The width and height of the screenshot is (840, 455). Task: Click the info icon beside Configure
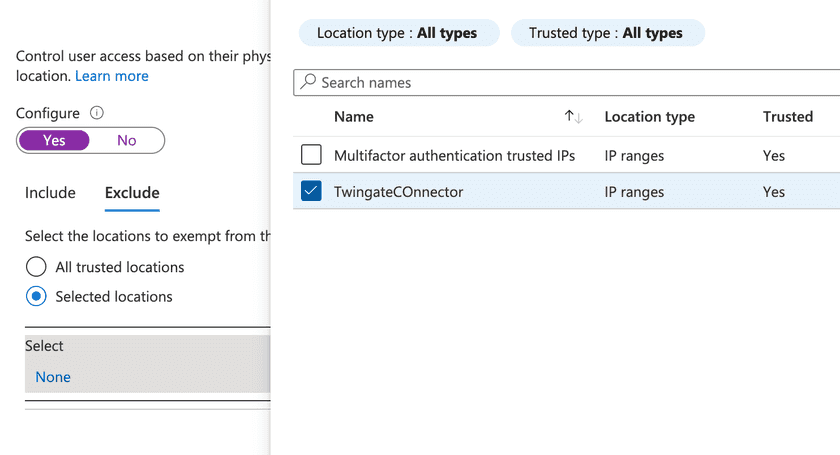point(97,114)
